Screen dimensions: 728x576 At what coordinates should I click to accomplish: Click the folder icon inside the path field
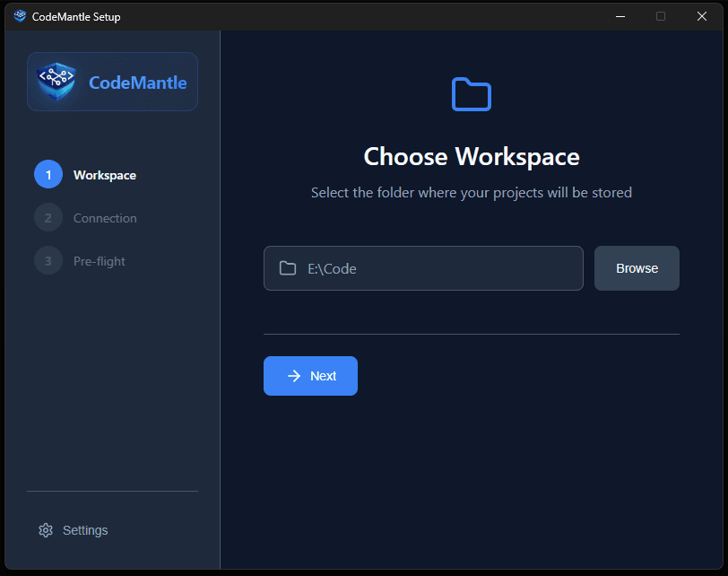click(x=288, y=268)
